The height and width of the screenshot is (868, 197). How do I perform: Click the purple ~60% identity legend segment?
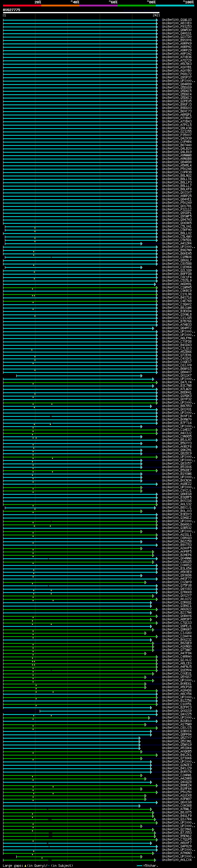(99, 6)
